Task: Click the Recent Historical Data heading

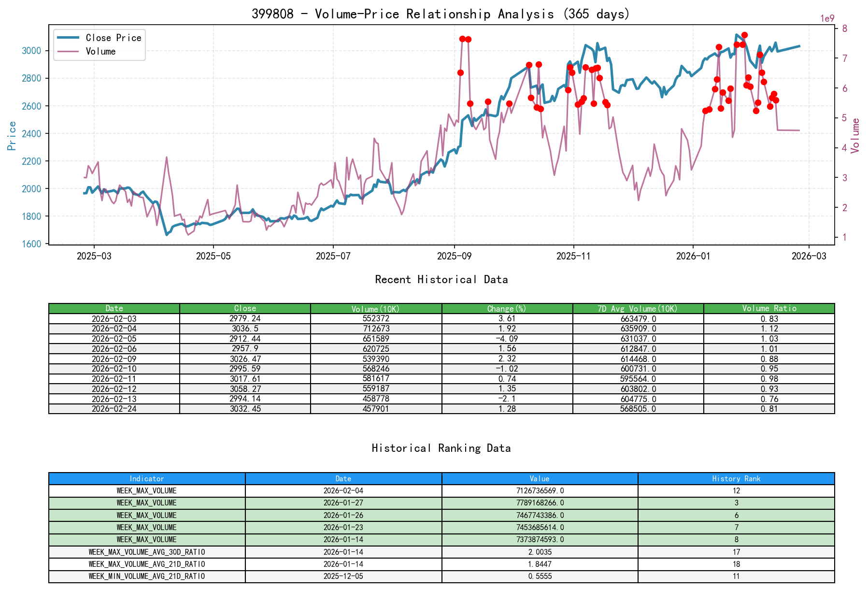Action: click(441, 279)
